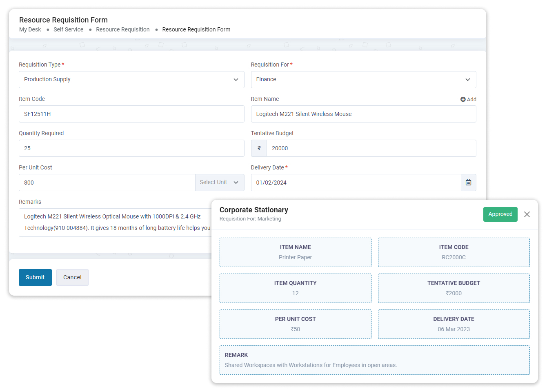The image size is (547, 392).
Task: Click the Quantity Required field
Action: (x=131, y=148)
